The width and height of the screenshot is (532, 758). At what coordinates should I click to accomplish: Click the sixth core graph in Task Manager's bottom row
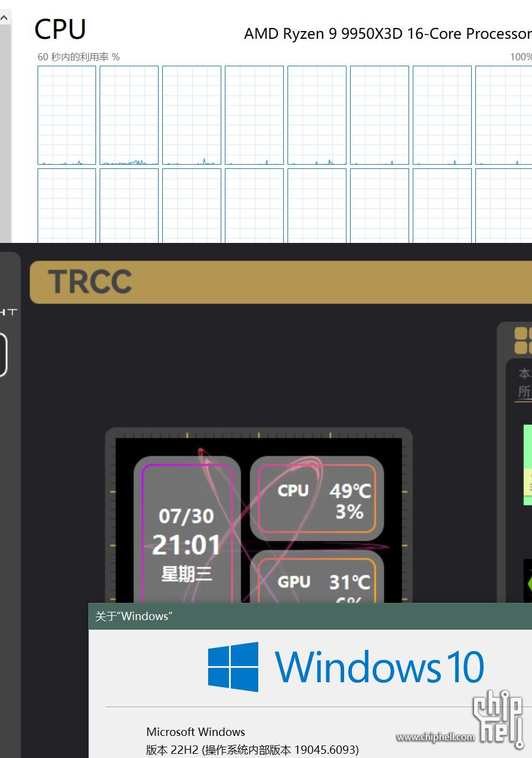[x=379, y=205]
